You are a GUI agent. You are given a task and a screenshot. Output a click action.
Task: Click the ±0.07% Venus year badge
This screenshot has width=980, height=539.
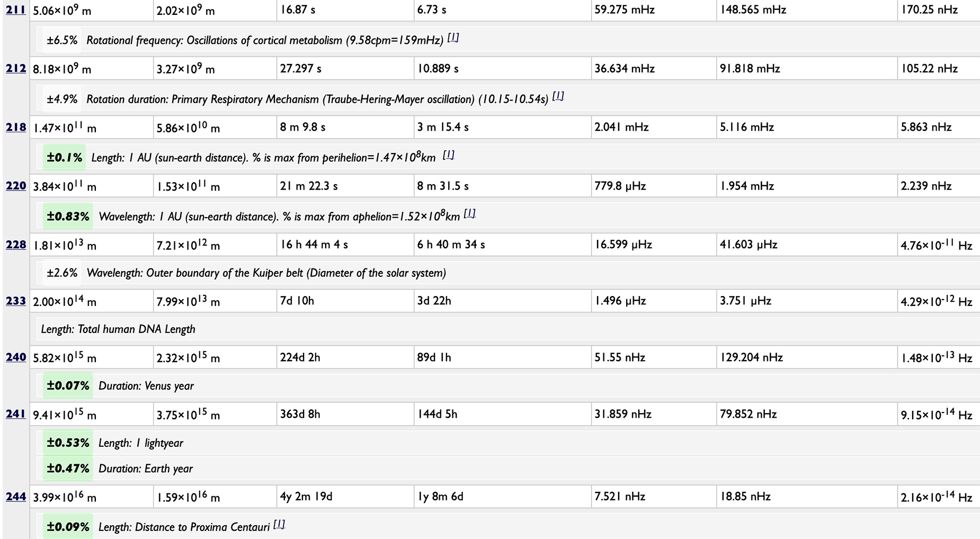(68, 386)
